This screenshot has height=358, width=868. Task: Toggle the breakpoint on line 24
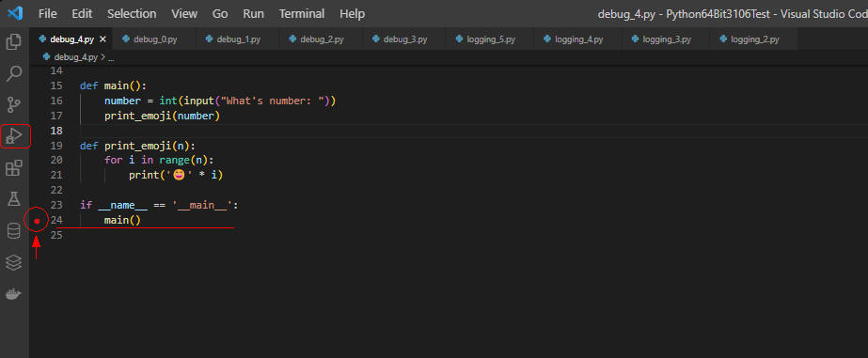[37, 222]
